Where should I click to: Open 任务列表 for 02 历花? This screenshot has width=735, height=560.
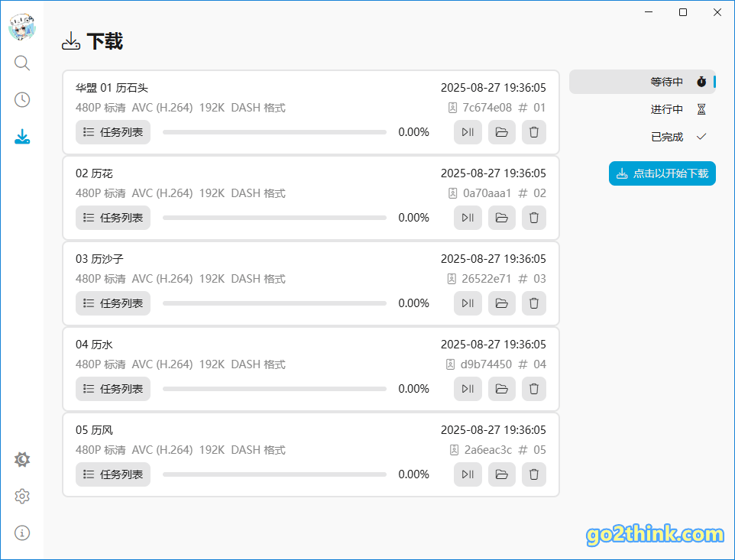coord(113,218)
